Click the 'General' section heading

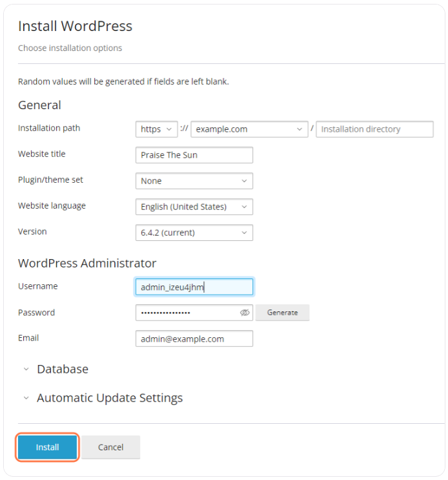39,105
